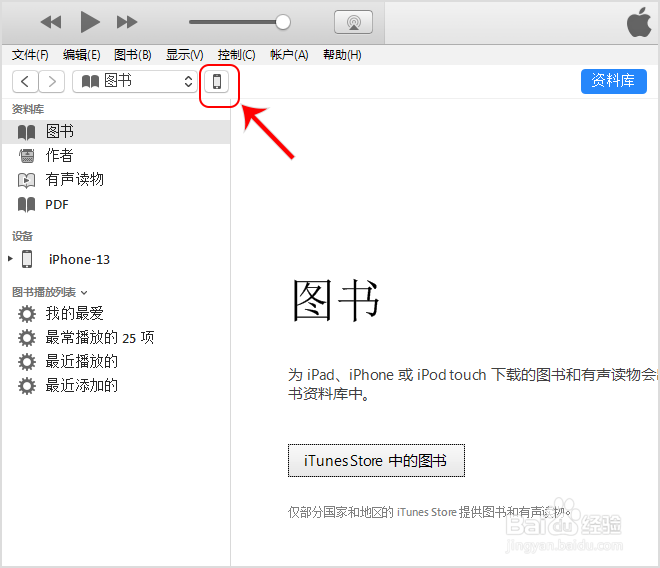This screenshot has width=660, height=568.
Task: Click the 设备 sidebar section header
Action: pyautogui.click(x=22, y=236)
